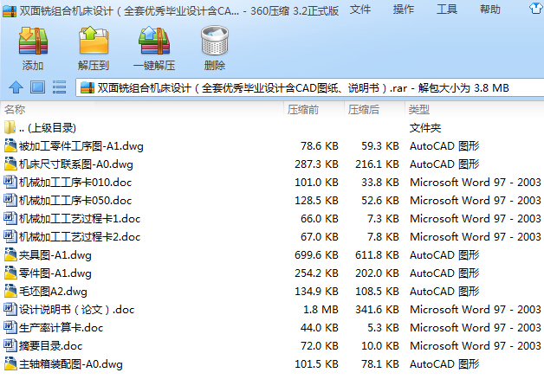Image resolution: width=544 pixels, height=392 pixels.
Task: Click Word icon of 机械加工工艺过程卡2.doc
Action: [10, 236]
